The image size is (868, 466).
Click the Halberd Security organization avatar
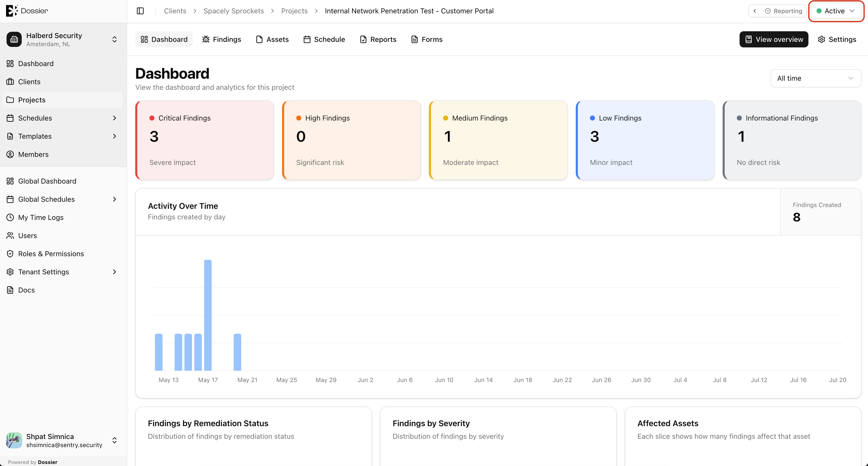coord(14,39)
